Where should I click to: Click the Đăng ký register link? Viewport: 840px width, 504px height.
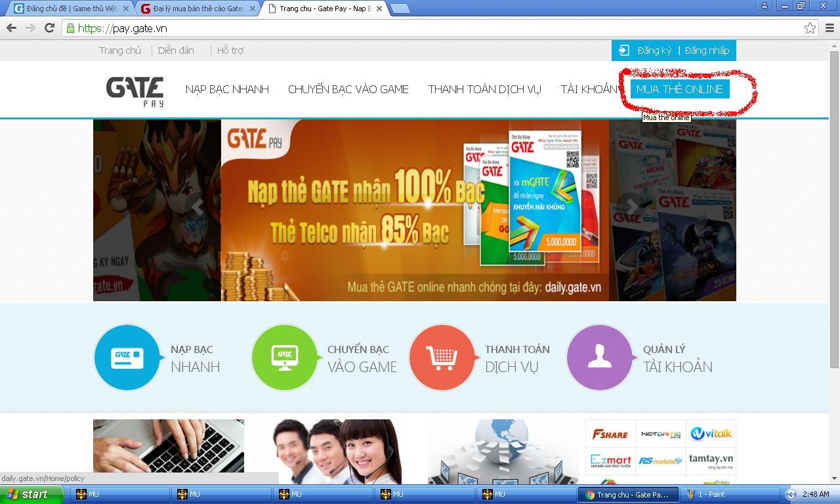point(654,51)
